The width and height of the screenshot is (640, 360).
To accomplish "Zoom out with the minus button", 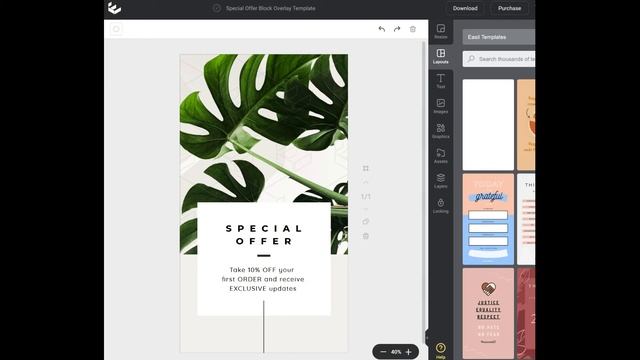I will click(x=383, y=352).
